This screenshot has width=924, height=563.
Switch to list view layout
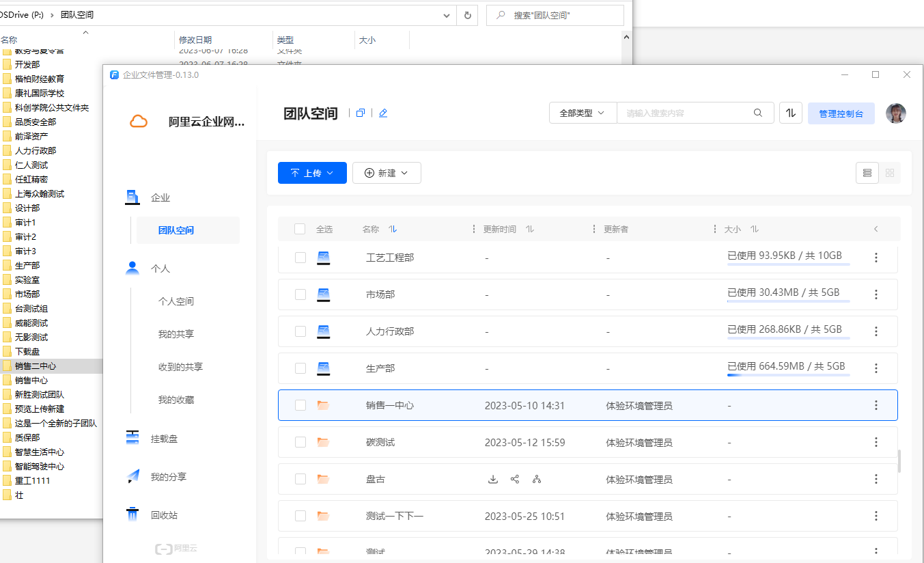coord(867,173)
